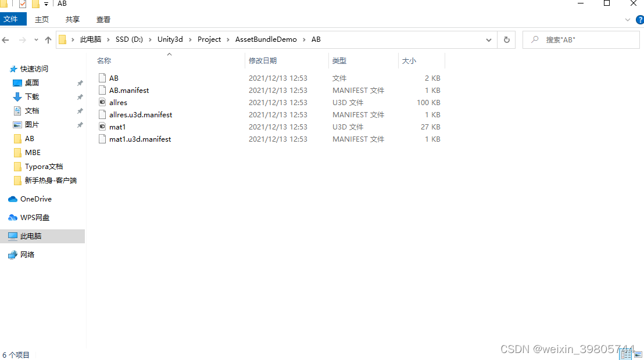Click SSD (D:) in the address path
644x360 pixels.
(130, 39)
